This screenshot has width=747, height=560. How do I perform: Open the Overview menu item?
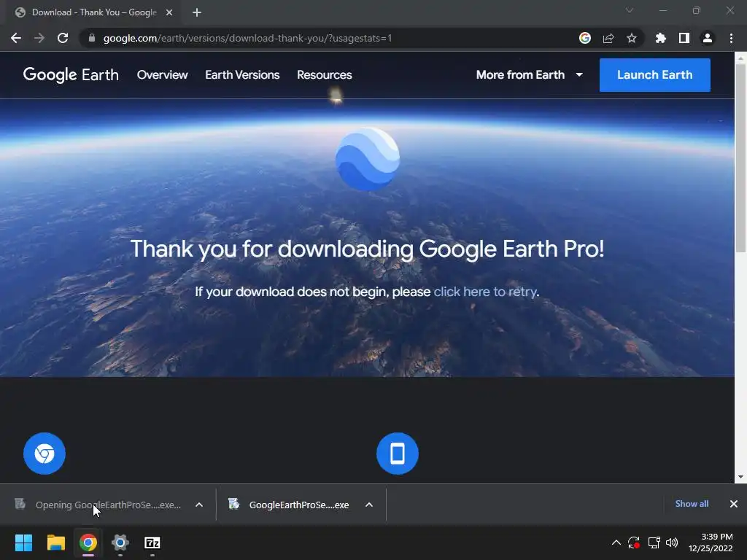pyautogui.click(x=163, y=75)
